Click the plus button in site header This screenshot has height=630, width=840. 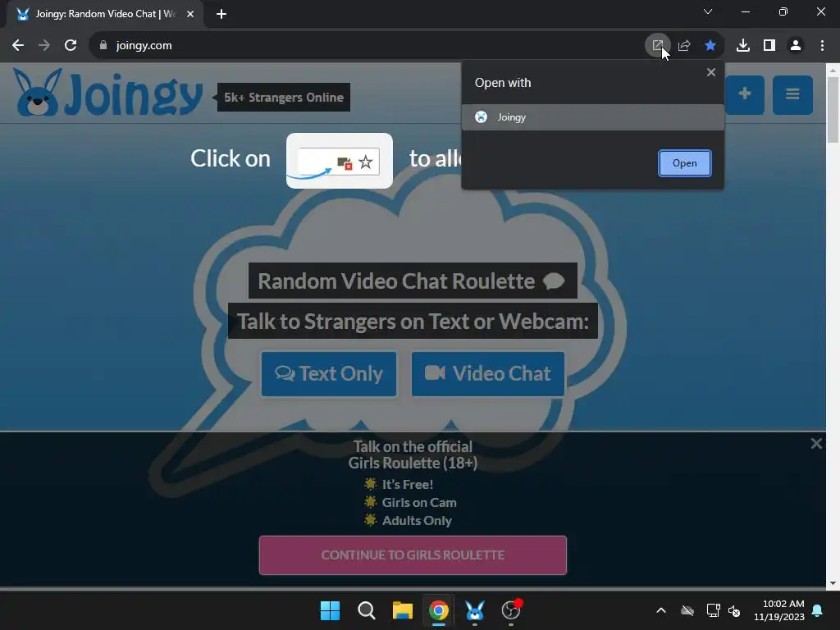pyautogui.click(x=744, y=95)
